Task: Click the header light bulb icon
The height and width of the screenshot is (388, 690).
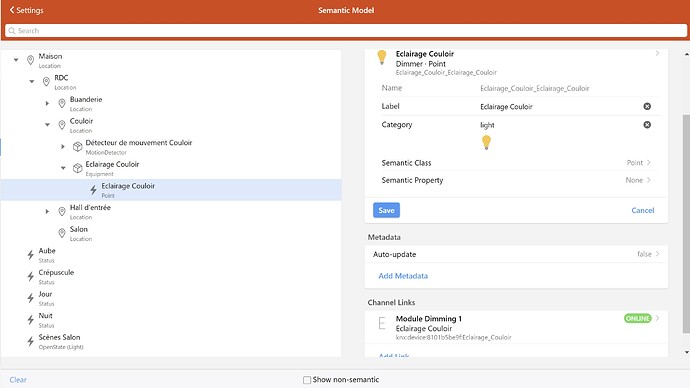Action: pos(382,57)
